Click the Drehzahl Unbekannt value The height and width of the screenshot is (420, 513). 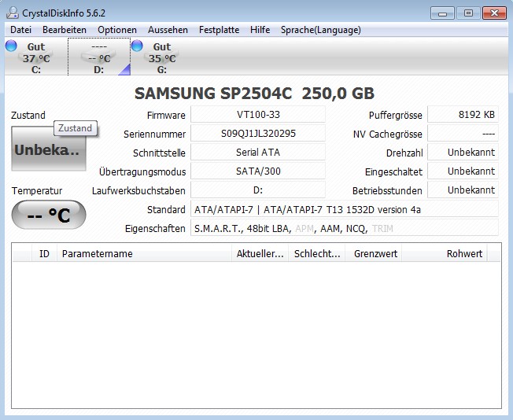(463, 153)
